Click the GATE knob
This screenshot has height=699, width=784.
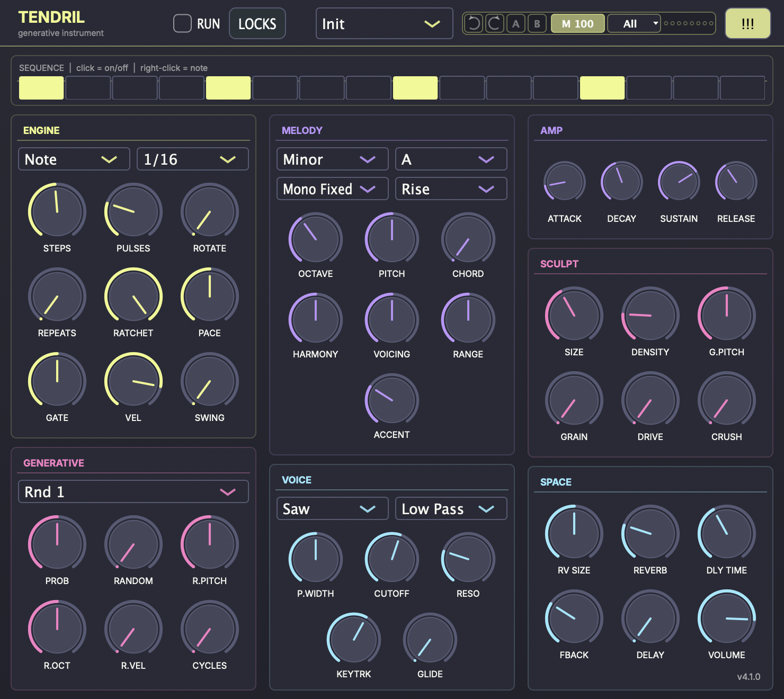click(57, 381)
